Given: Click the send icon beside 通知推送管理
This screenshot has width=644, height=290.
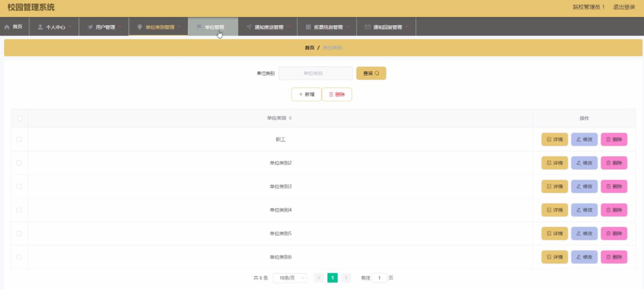Looking at the screenshot, I should pos(249,27).
